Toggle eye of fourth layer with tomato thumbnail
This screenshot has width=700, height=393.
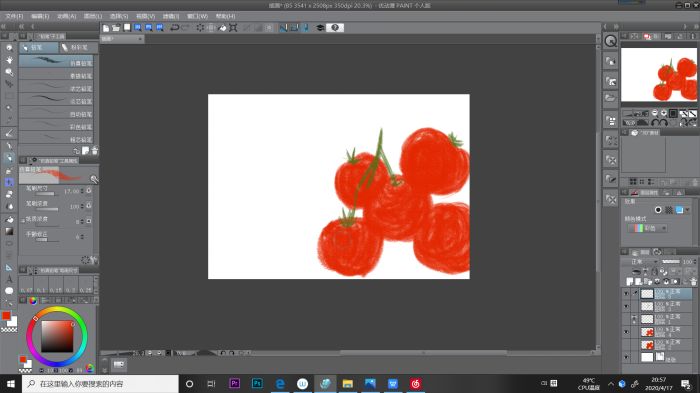626,332
